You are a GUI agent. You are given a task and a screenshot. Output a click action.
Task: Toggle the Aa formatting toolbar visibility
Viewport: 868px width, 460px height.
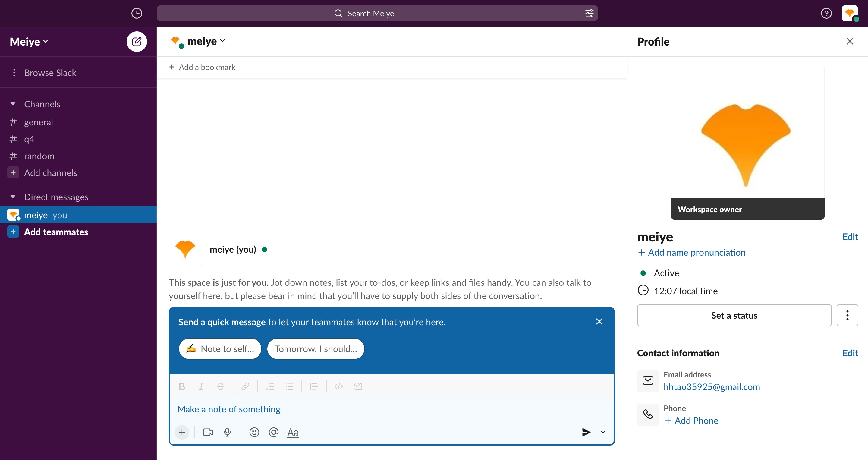pyautogui.click(x=293, y=432)
